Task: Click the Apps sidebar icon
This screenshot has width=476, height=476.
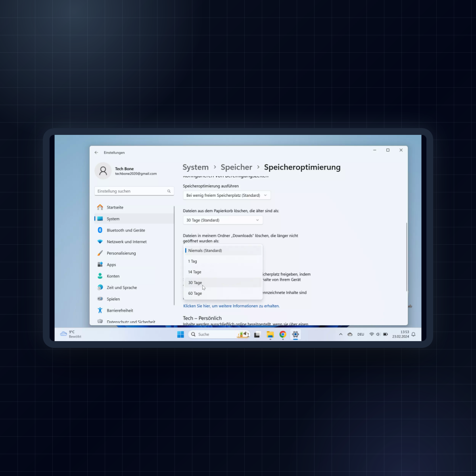Action: (x=100, y=265)
